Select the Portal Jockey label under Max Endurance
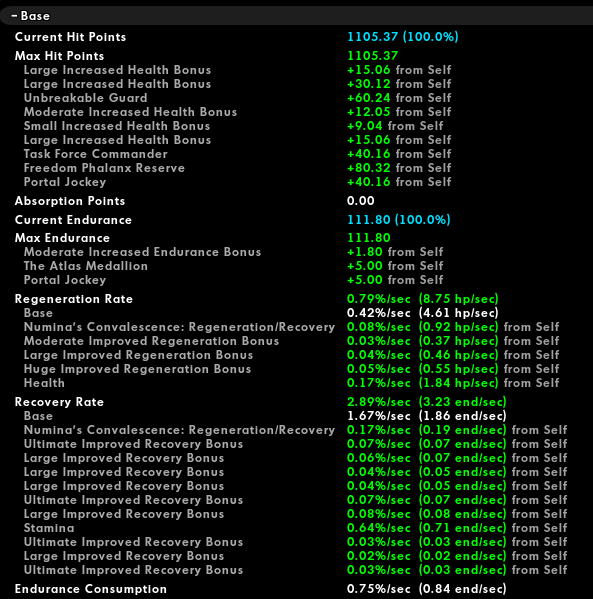Viewport: 593px width, 599px height. coord(65,280)
